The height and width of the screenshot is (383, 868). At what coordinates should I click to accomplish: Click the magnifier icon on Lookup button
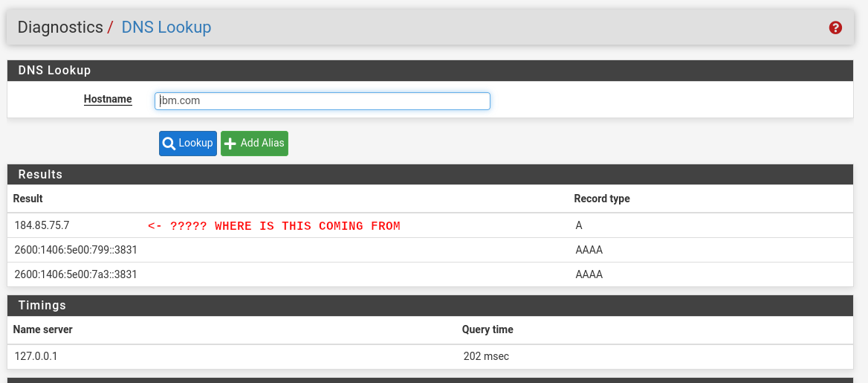[169, 144]
